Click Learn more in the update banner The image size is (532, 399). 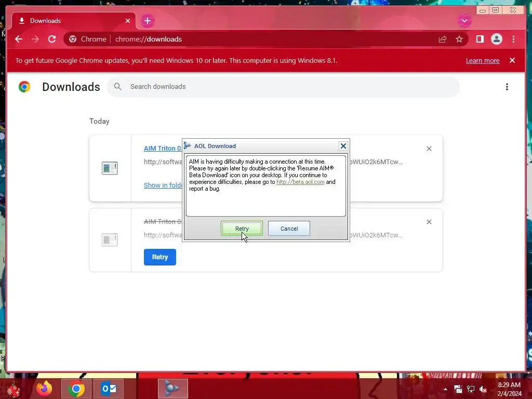coord(483,60)
